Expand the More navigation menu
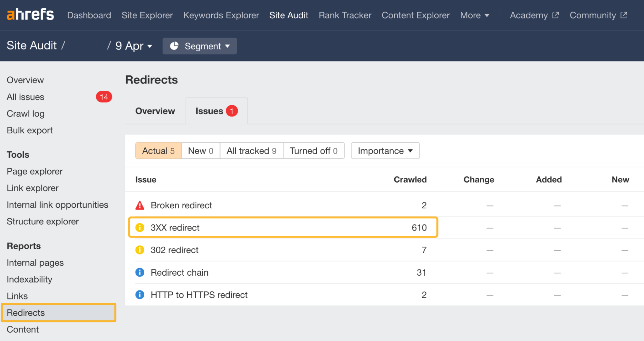This screenshot has height=341, width=644. coord(474,15)
